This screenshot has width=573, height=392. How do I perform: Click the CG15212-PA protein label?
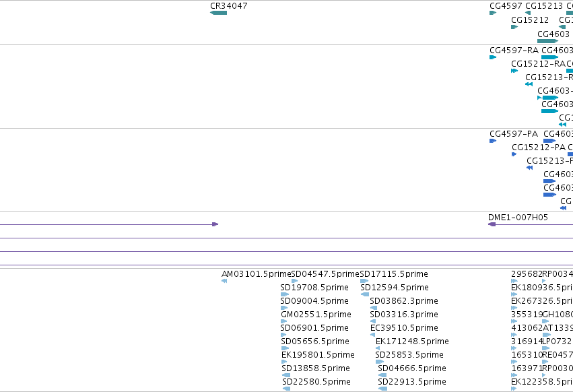coord(539,148)
